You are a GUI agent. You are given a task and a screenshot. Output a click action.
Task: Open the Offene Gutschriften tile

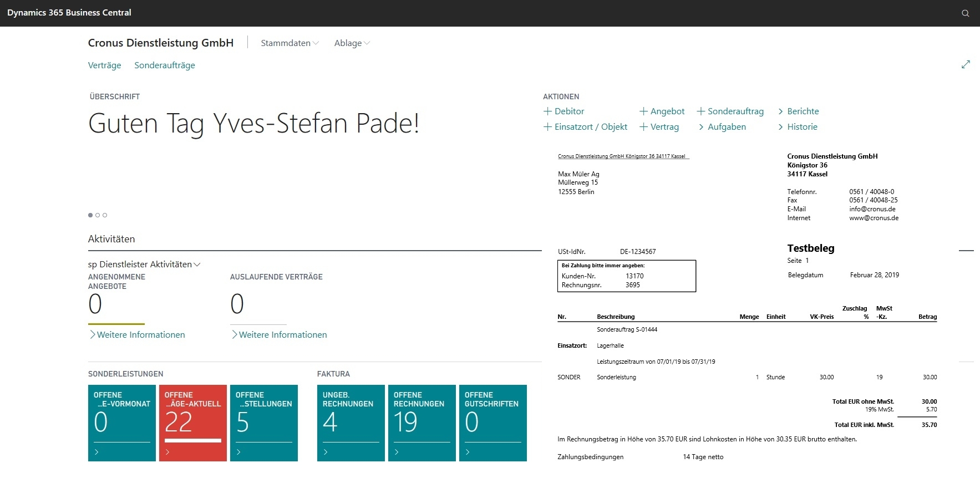pos(493,423)
